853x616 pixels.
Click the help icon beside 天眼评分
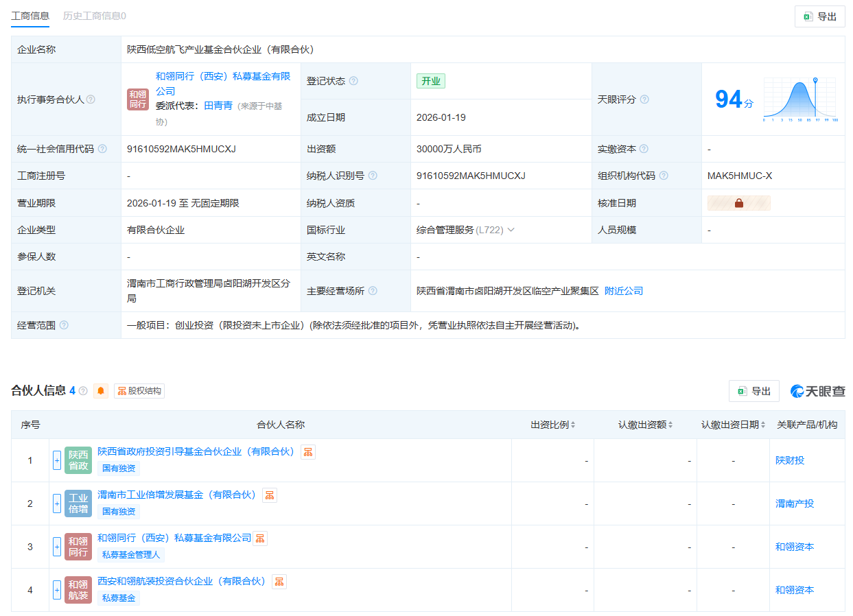(x=643, y=99)
